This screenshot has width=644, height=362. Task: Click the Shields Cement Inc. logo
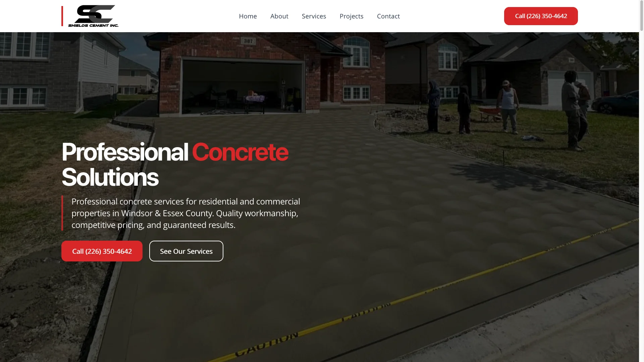(x=93, y=16)
